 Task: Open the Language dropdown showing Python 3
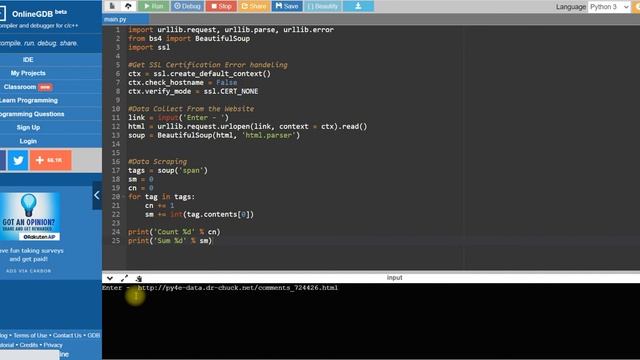point(609,7)
